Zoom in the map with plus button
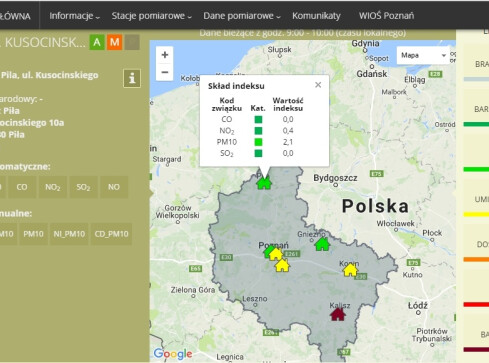Screen dimensions: 489x363 165,55
